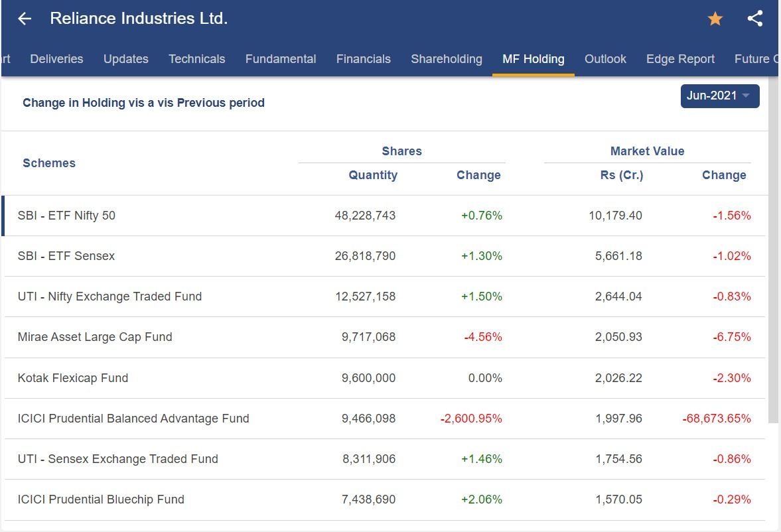Open the share options icon

coord(754,19)
